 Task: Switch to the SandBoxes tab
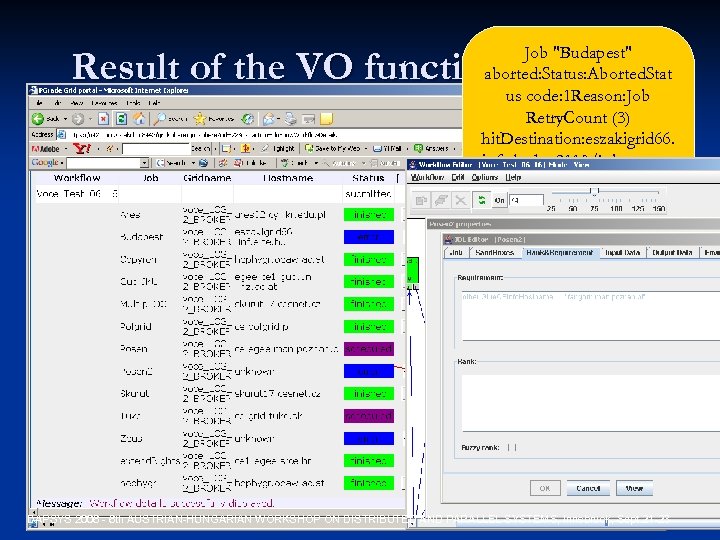[x=495, y=253]
